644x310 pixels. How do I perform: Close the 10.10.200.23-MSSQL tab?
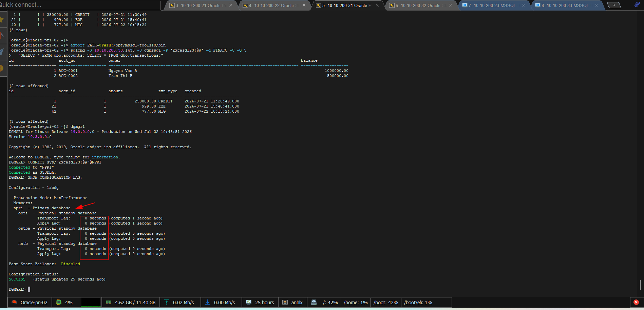[x=524, y=5]
